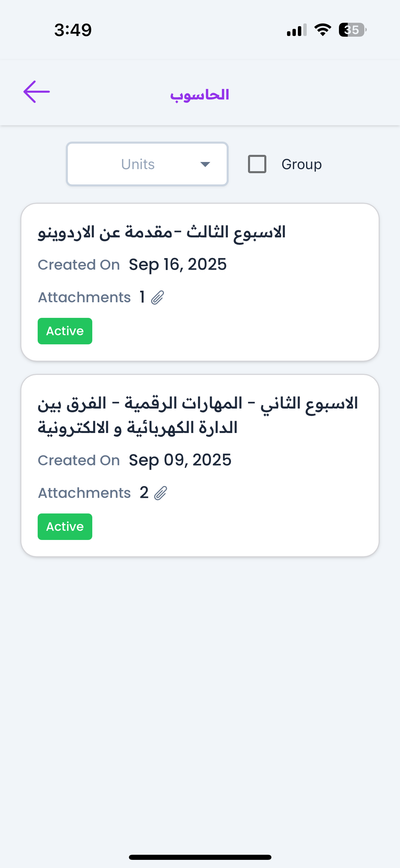Click the paperclip icon on the Sep 16 card
The width and height of the screenshot is (400, 868).
tap(157, 297)
